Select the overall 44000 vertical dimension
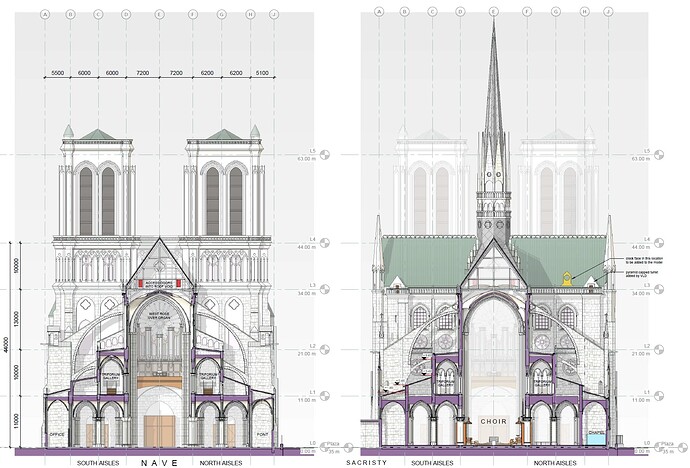This screenshot has height=468, width=690. 6,345
